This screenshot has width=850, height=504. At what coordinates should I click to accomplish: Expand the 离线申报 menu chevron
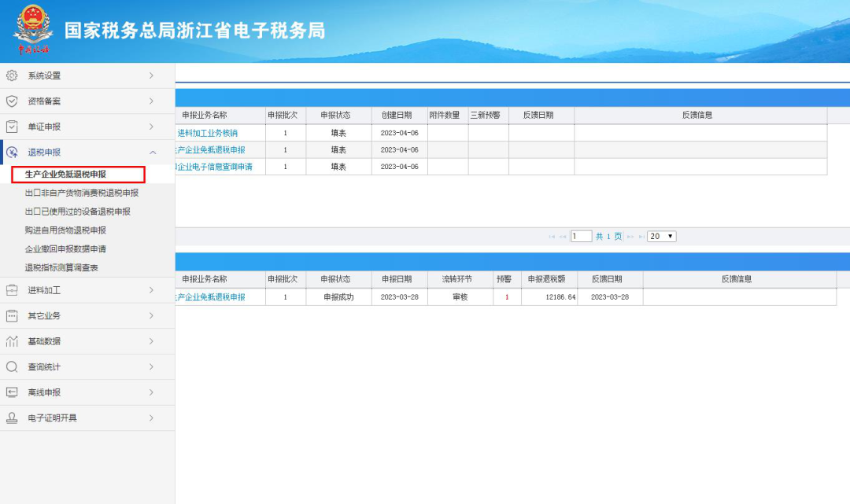click(x=151, y=392)
